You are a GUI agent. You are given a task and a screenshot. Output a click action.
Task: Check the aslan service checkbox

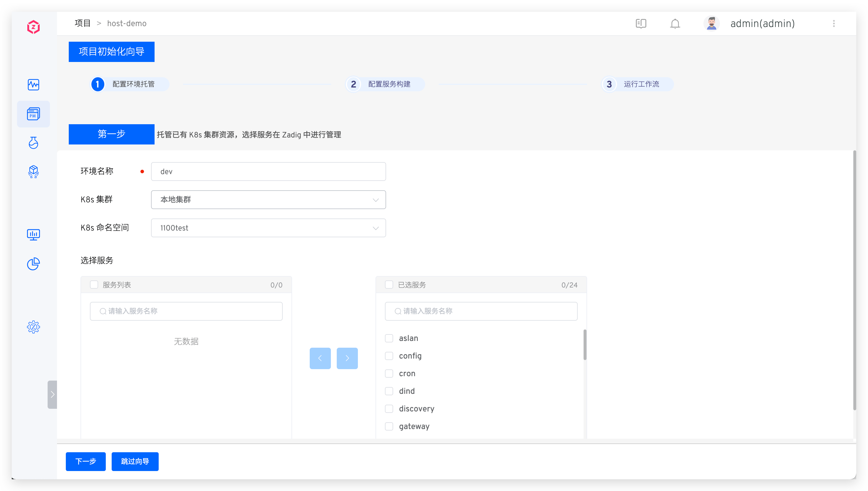(x=389, y=338)
